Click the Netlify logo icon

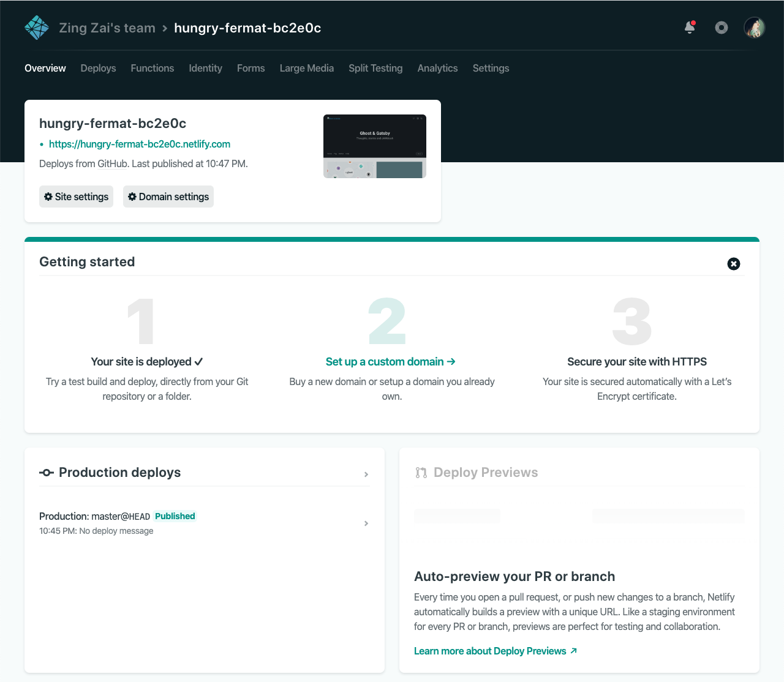[37, 28]
